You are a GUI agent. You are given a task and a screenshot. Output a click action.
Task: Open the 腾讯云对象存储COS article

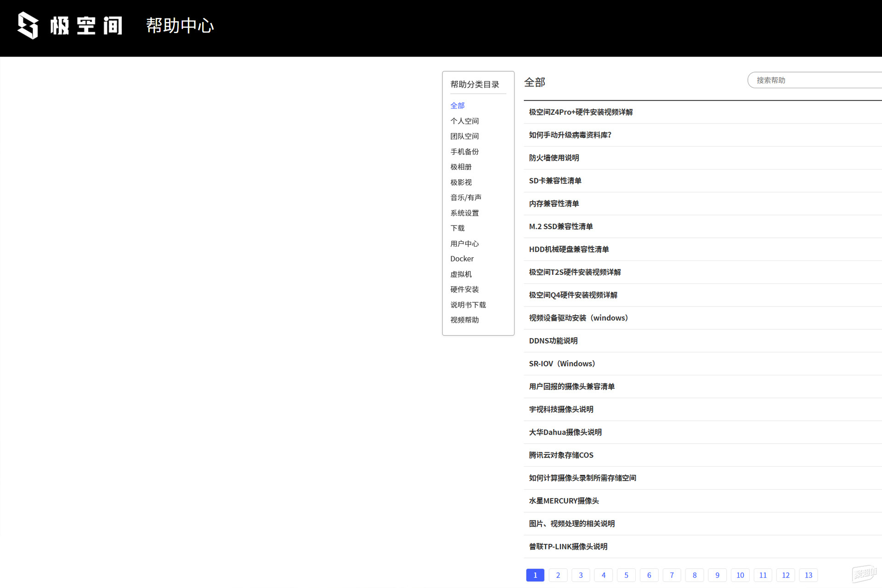point(561,455)
